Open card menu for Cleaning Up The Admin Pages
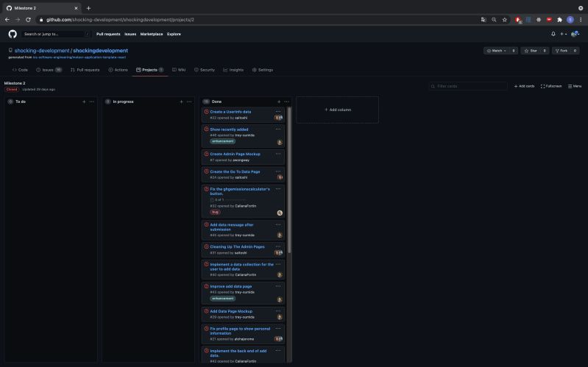The width and height of the screenshot is (588, 367). (x=278, y=246)
